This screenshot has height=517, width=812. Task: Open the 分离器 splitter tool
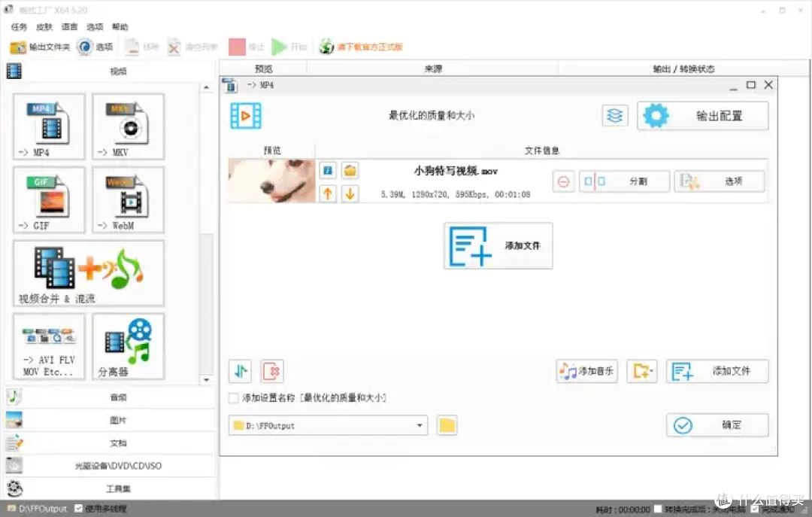pyautogui.click(x=128, y=346)
